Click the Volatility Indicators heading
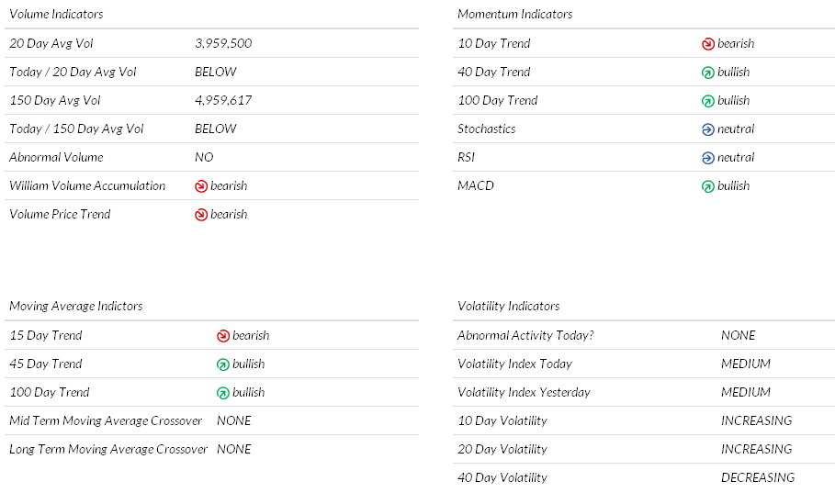This screenshot has height=504, width=835. [x=509, y=306]
